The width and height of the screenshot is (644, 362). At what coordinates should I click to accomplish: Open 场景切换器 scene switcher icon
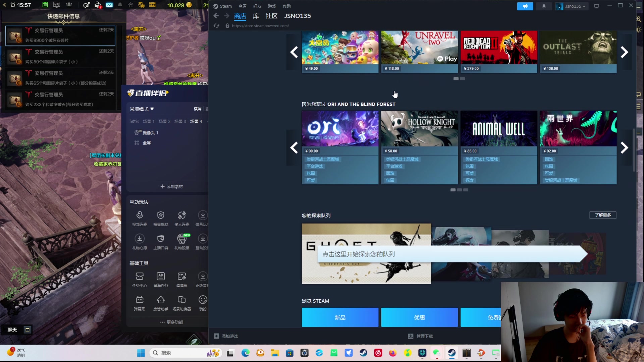click(182, 303)
